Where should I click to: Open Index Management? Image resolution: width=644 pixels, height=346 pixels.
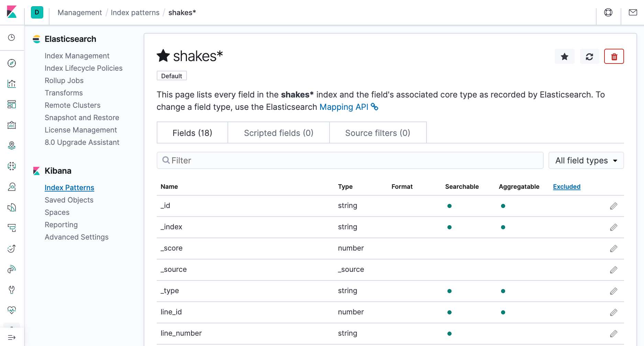pos(77,56)
